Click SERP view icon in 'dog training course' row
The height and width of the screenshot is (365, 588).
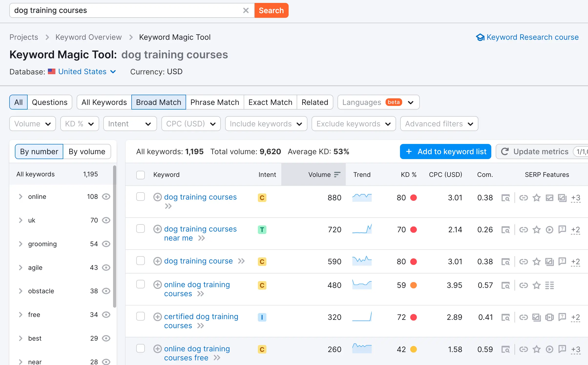click(505, 262)
